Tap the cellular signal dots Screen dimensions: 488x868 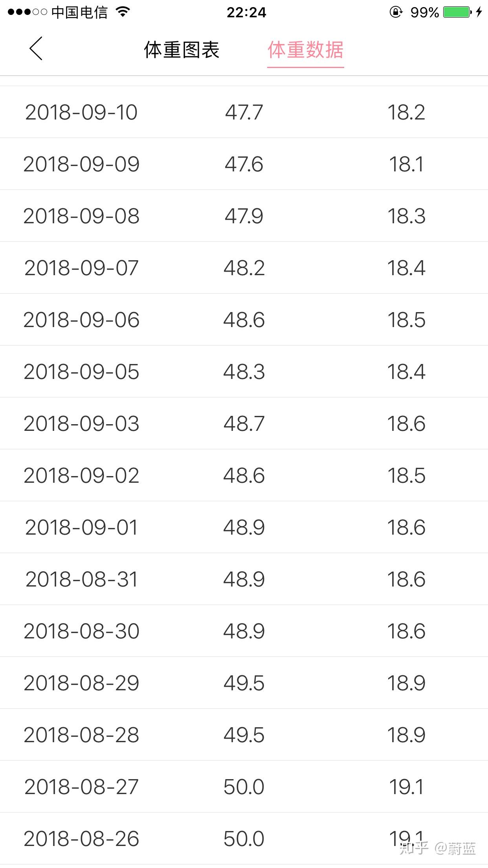click(x=28, y=12)
